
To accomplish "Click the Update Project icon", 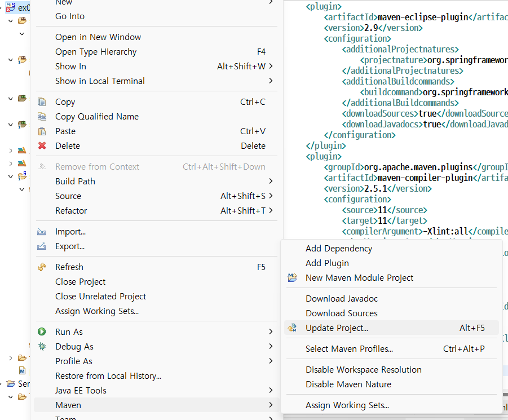I will click(x=292, y=328).
